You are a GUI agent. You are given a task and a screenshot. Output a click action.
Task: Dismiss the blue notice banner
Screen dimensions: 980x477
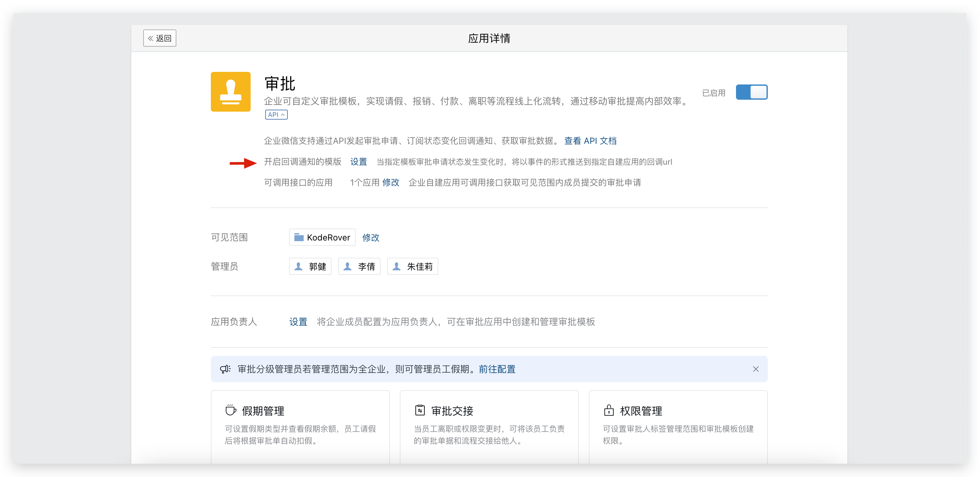click(x=756, y=369)
